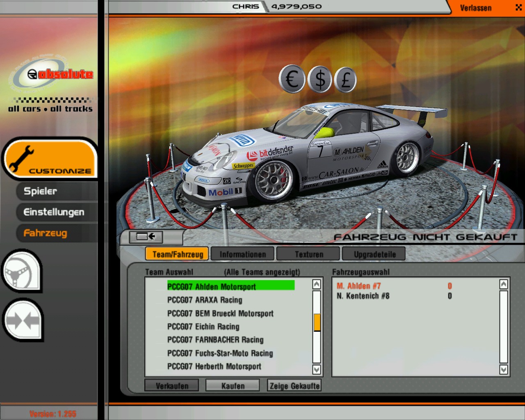Click the Kaufen button
The image size is (525, 420).
tap(233, 386)
